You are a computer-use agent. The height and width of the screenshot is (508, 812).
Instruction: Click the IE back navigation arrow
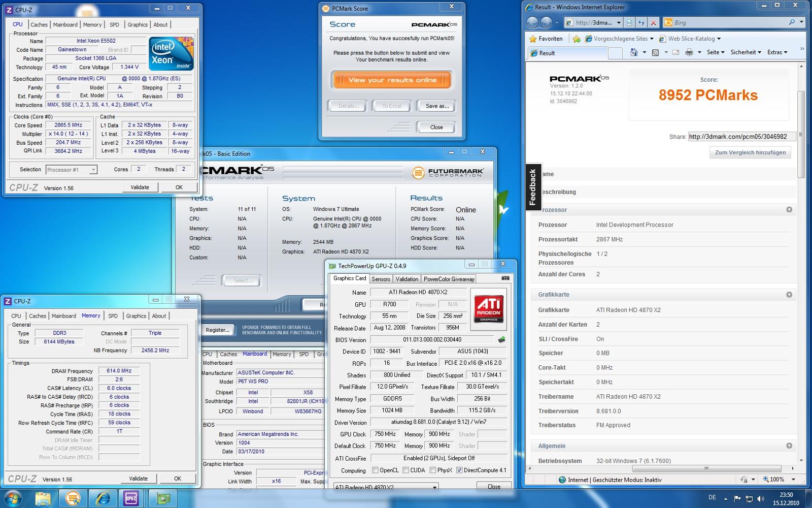pos(532,22)
